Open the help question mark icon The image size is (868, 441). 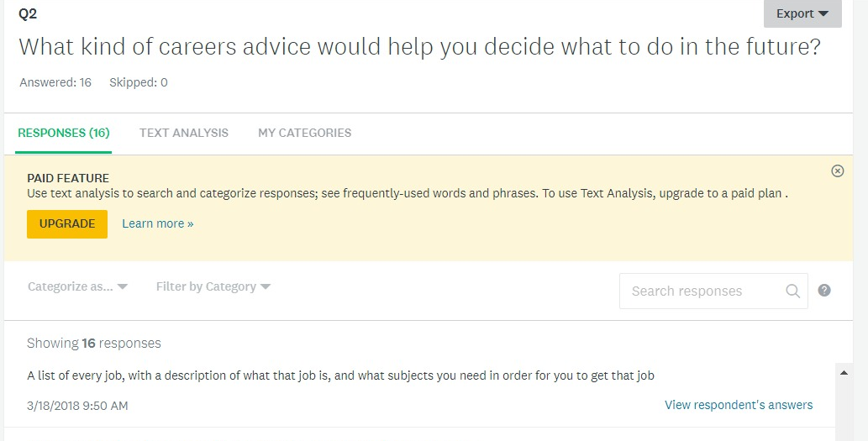pyautogui.click(x=824, y=291)
